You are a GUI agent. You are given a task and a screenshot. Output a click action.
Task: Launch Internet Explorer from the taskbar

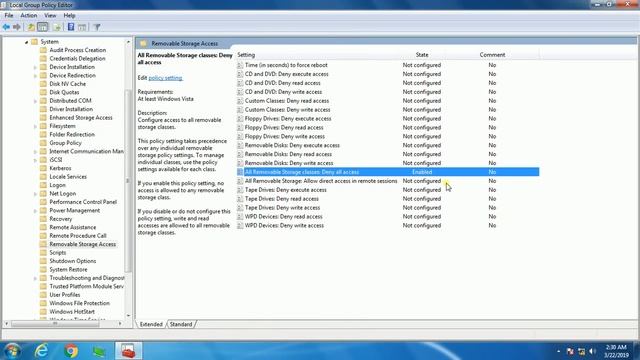(41, 351)
